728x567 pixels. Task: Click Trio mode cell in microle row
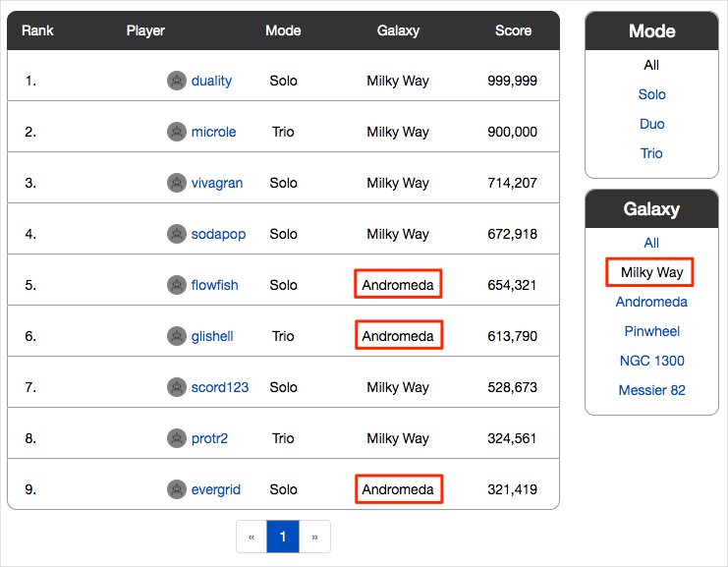pyautogui.click(x=283, y=132)
